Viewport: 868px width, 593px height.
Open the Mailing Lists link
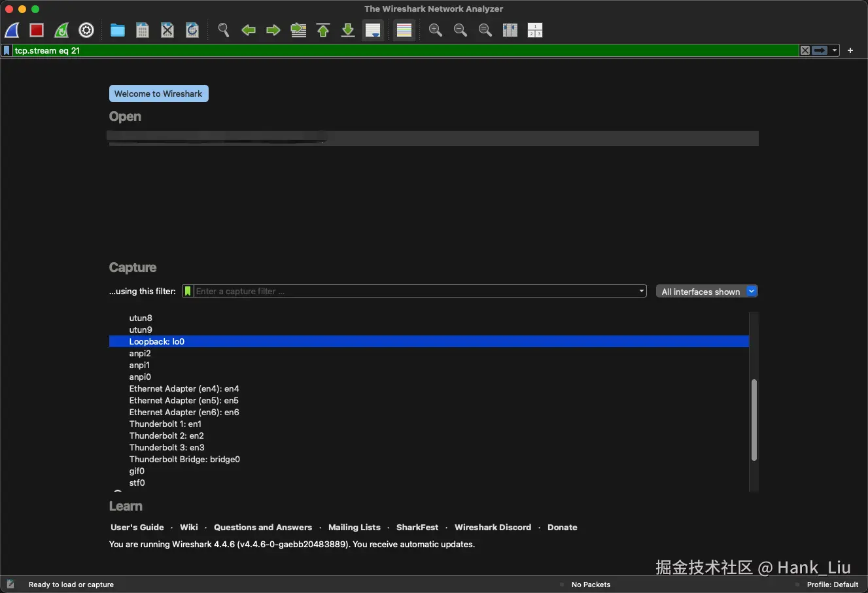[x=355, y=528]
